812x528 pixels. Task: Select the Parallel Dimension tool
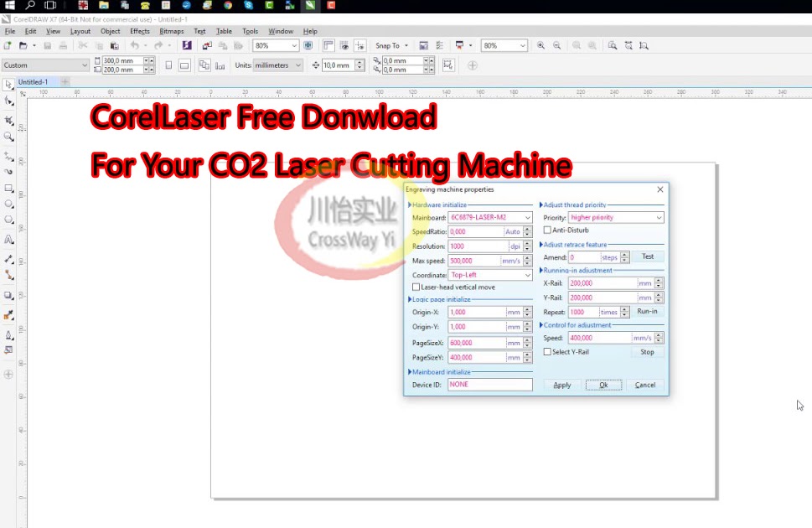click(8, 259)
